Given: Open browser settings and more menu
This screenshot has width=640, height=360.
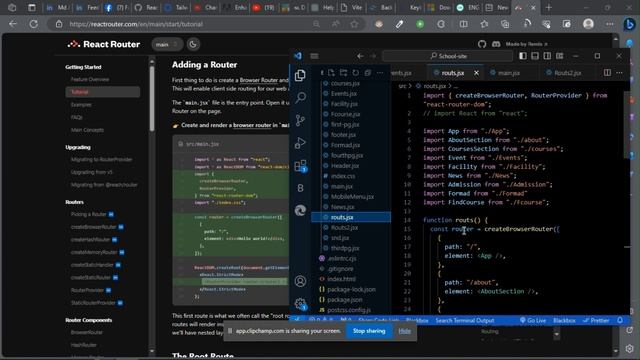Looking at the screenshot, I should coord(609,24).
